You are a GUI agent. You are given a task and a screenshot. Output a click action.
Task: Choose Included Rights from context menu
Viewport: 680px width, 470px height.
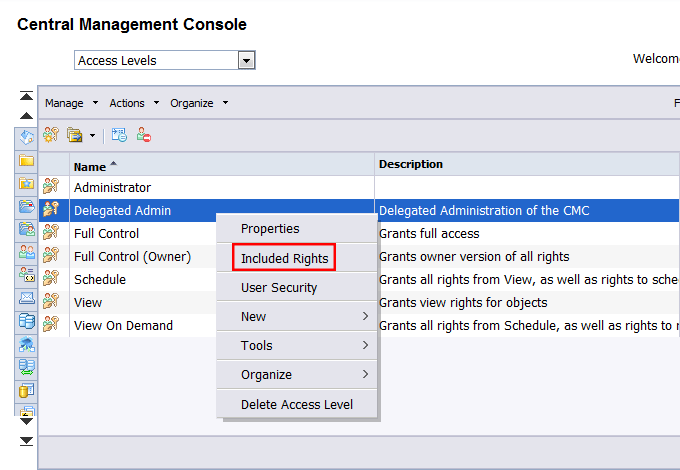click(x=284, y=259)
